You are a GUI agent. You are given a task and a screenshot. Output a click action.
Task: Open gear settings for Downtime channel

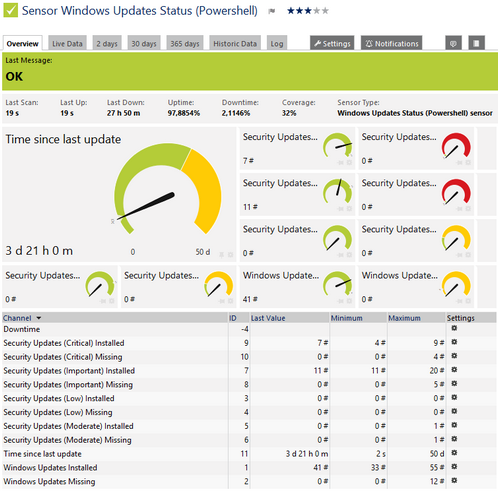point(454,328)
